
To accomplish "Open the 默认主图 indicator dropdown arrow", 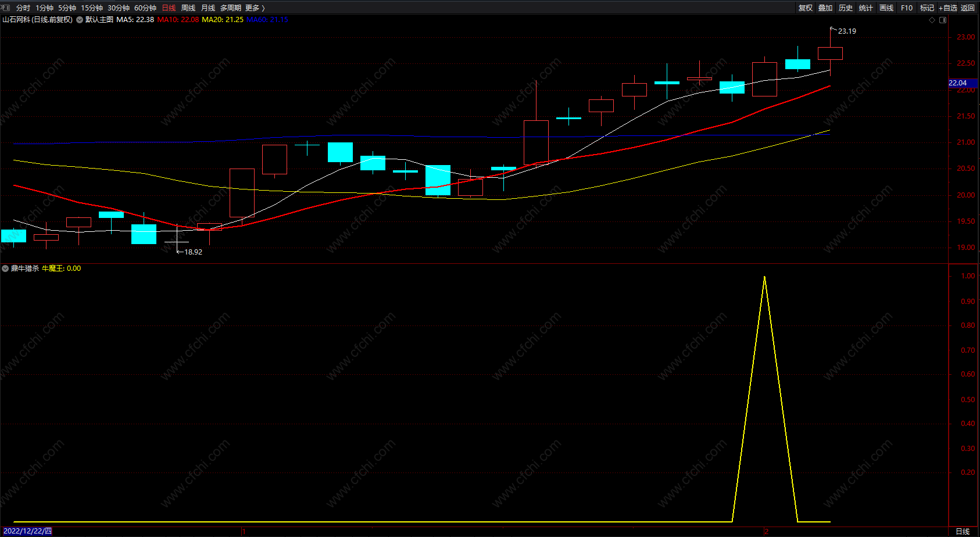I will [x=80, y=20].
